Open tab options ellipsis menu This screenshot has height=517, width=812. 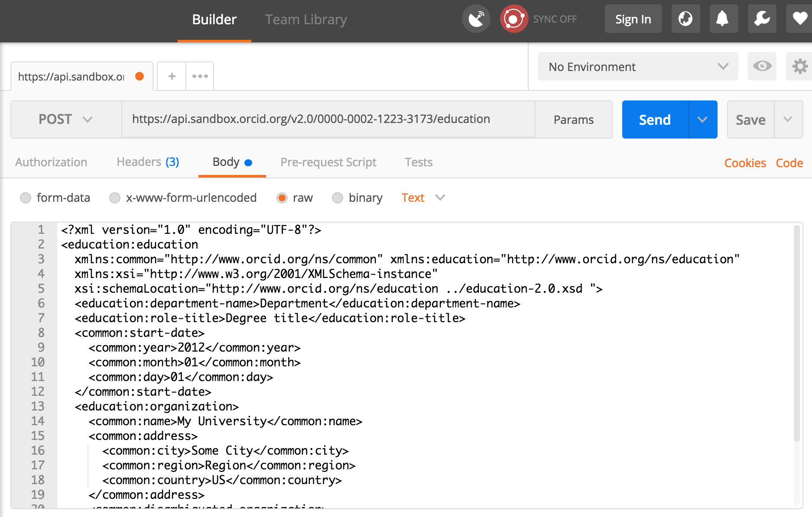pyautogui.click(x=200, y=76)
